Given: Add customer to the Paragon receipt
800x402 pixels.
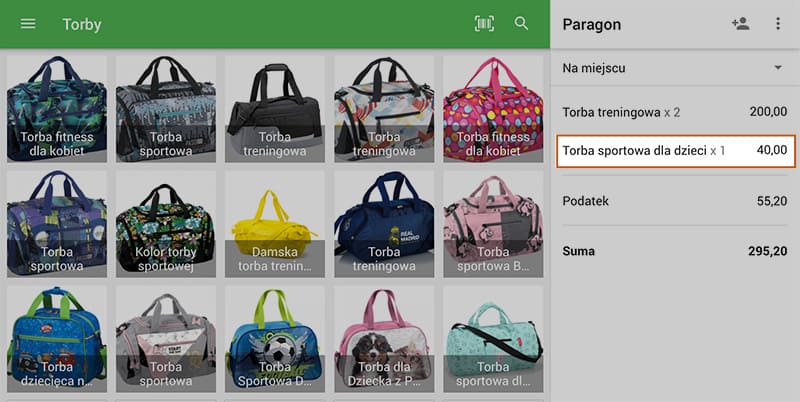Looking at the screenshot, I should (740, 23).
